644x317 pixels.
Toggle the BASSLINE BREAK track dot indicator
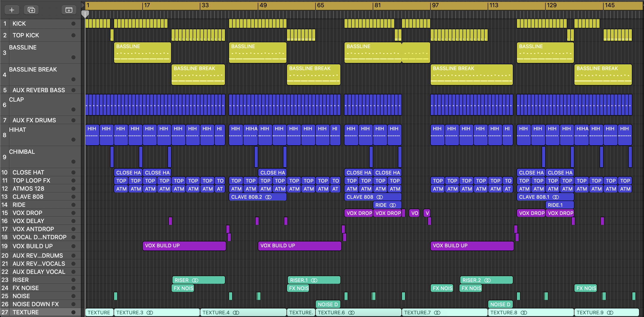tap(73, 79)
